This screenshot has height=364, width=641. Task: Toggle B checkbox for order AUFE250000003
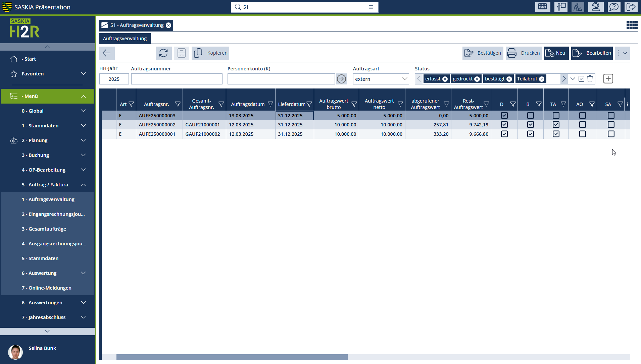coord(530,116)
